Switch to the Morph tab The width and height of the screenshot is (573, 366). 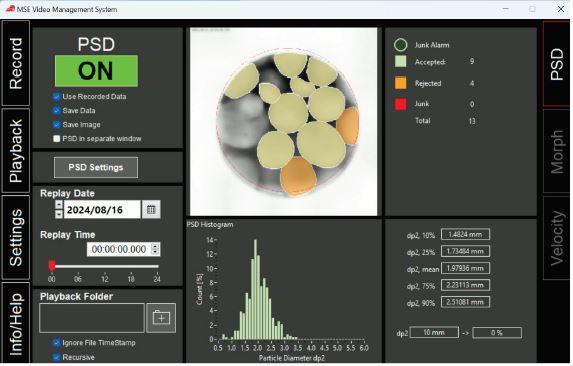coord(556,151)
